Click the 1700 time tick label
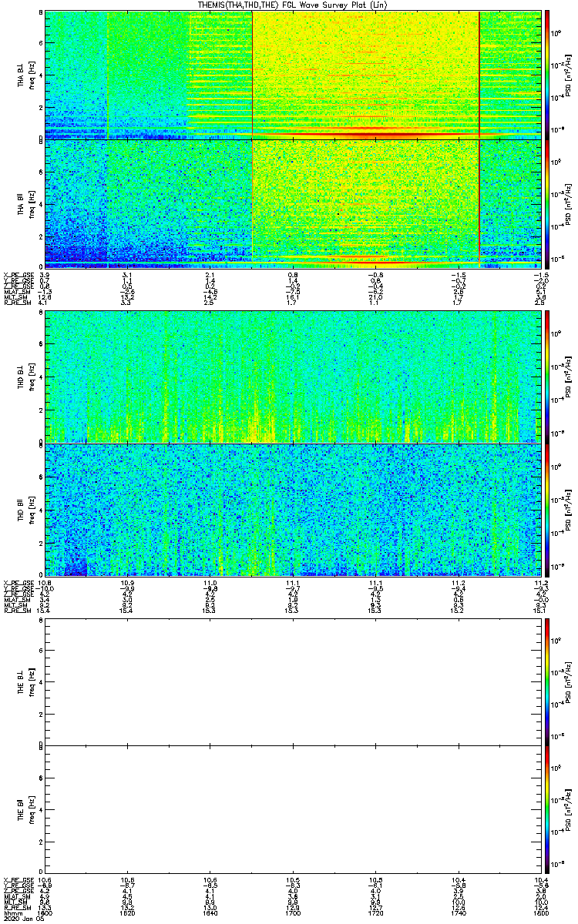 point(293,913)
